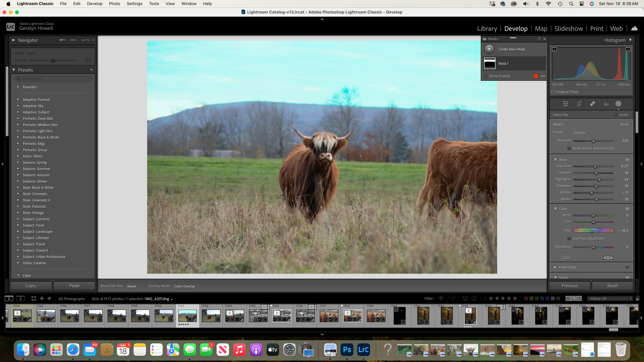
Task: Open the Crop Overlay tool
Action: click(x=579, y=104)
